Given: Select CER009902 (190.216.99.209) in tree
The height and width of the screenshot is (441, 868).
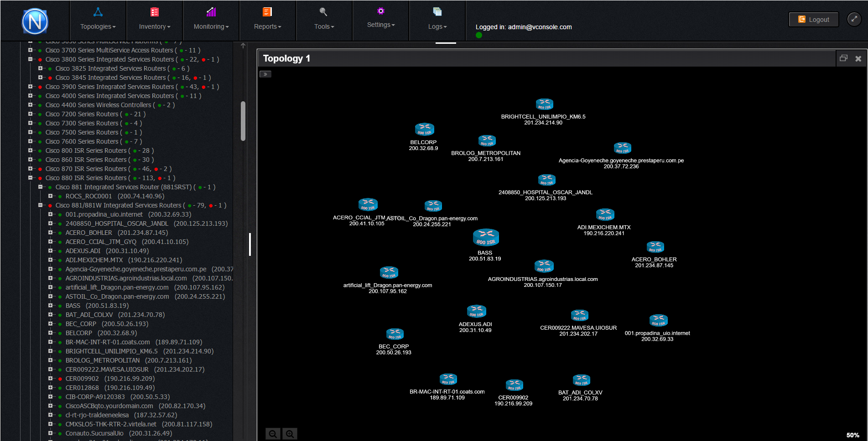Looking at the screenshot, I should [110, 379].
